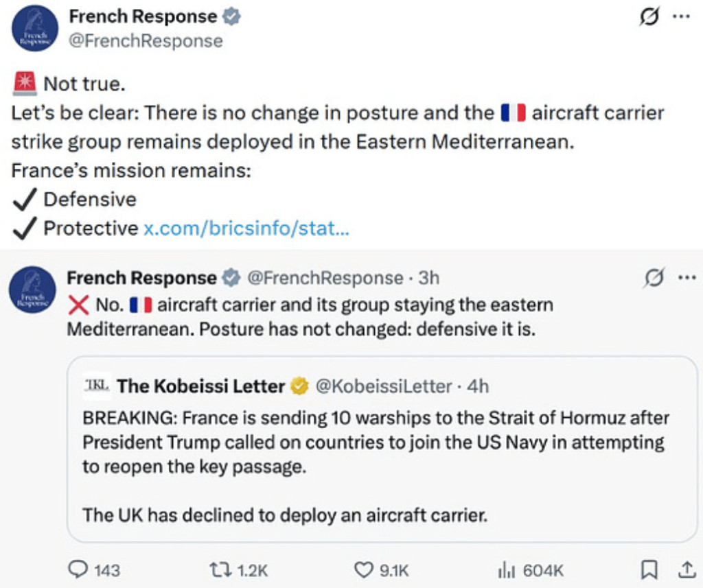Open @KobeissiLetter handle link
The width and height of the screenshot is (703, 588).
coord(383,386)
